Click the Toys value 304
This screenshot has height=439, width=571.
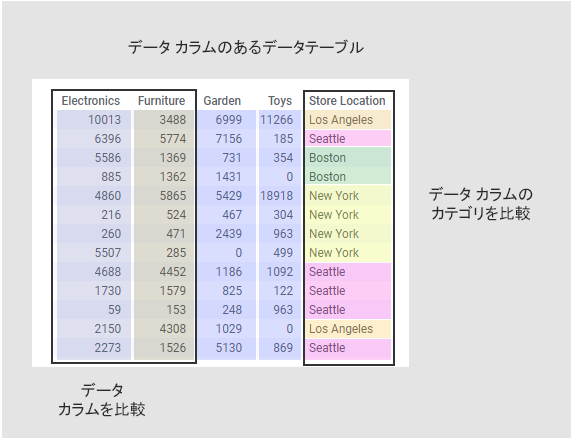point(283,214)
